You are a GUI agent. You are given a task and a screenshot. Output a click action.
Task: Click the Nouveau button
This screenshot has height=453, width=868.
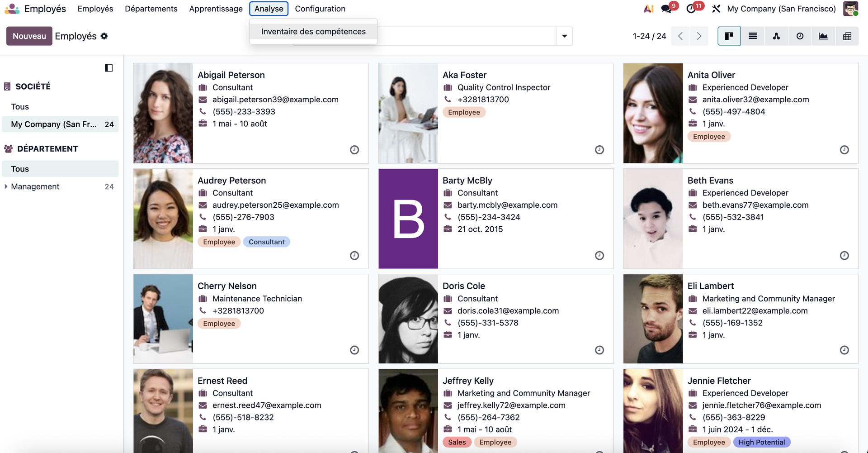[x=29, y=36]
